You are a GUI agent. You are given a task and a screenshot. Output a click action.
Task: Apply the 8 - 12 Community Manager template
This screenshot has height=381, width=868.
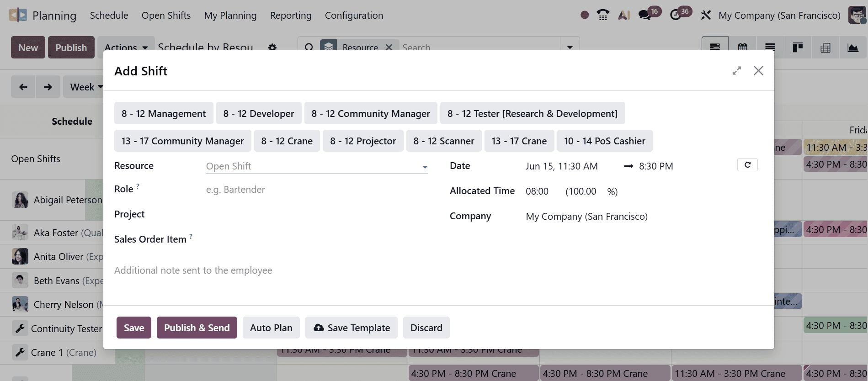(x=371, y=113)
